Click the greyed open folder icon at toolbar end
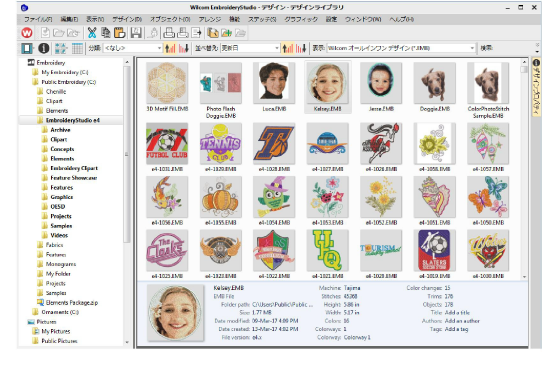Screen dimensions: 542x365 [x=240, y=33]
